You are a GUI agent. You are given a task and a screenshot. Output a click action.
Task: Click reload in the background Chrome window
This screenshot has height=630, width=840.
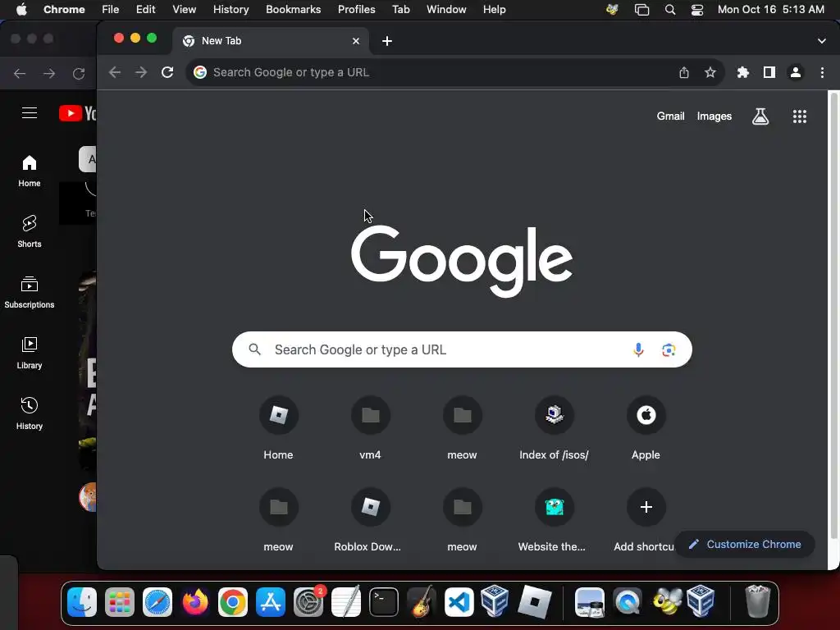click(79, 73)
